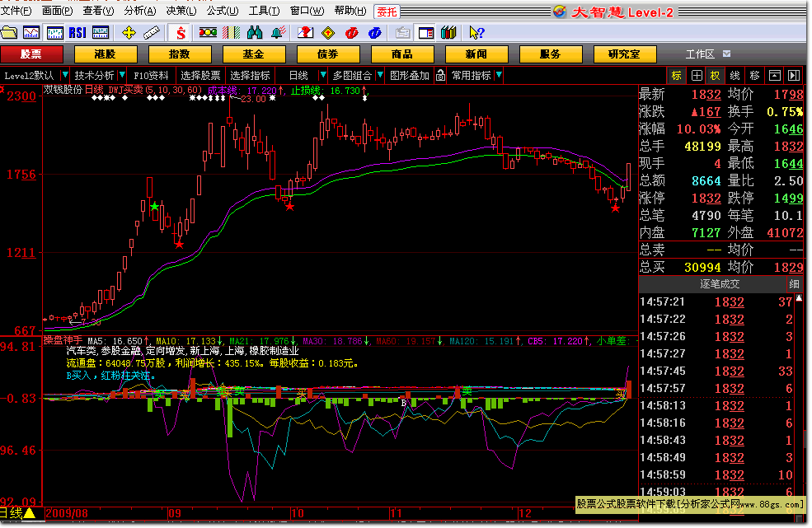Image resolution: width=812 pixels, height=528 pixels.
Task: Click the red dollar sign icon
Action: pos(181,33)
